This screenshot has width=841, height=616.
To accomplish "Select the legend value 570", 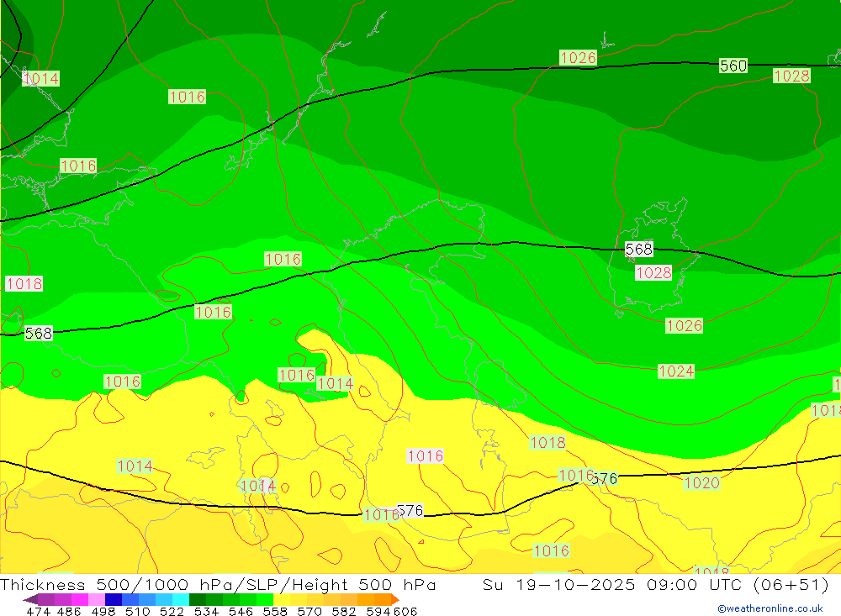I will [x=309, y=611].
